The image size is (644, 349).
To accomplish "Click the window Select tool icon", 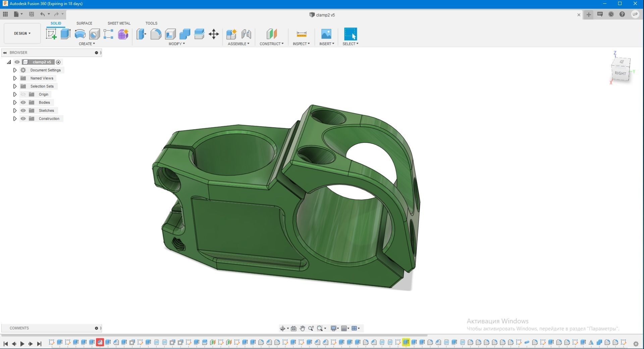I will click(351, 34).
